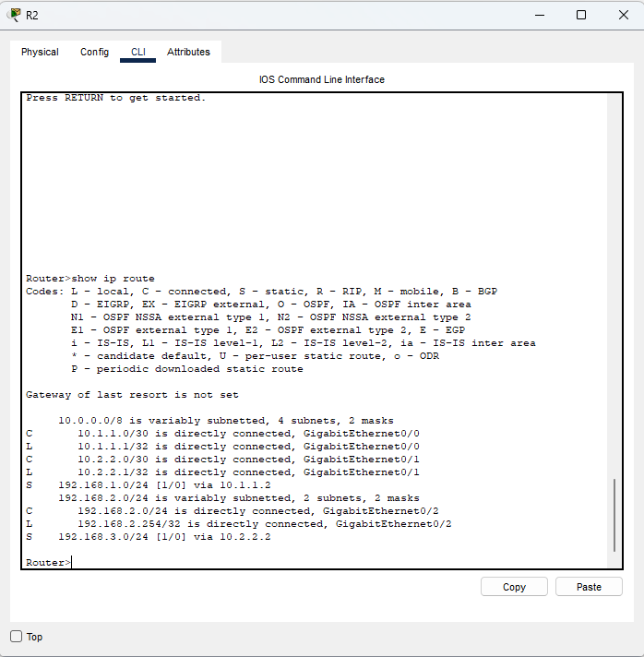The height and width of the screenshot is (657, 644).
Task: Minimize the R2 window
Action: [540, 15]
